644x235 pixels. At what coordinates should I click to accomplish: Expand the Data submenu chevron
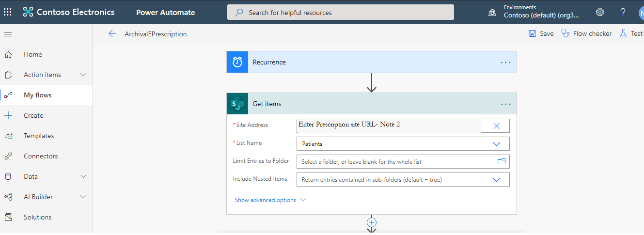(x=83, y=176)
